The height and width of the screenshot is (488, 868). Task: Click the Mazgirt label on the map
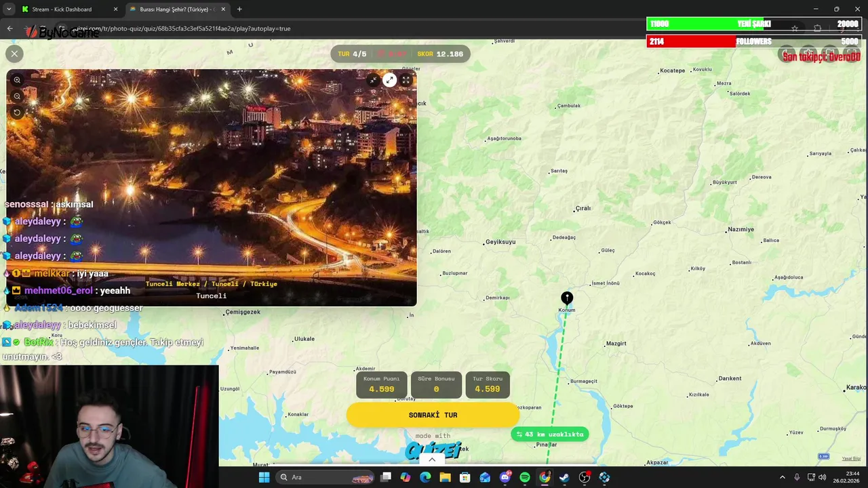(616, 344)
